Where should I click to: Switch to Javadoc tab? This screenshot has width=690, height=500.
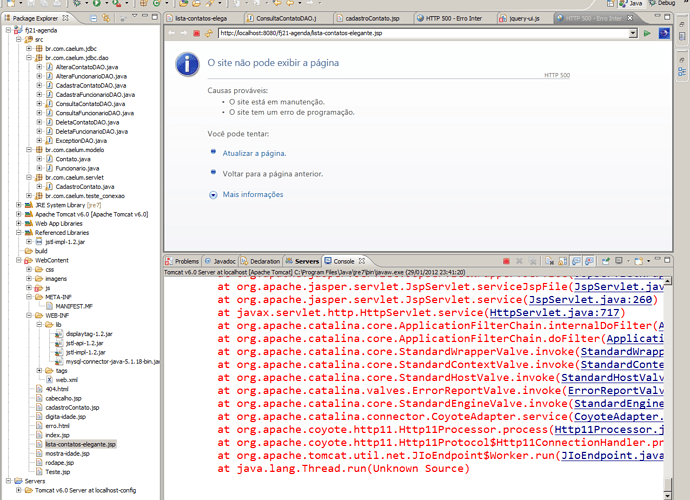(220, 261)
